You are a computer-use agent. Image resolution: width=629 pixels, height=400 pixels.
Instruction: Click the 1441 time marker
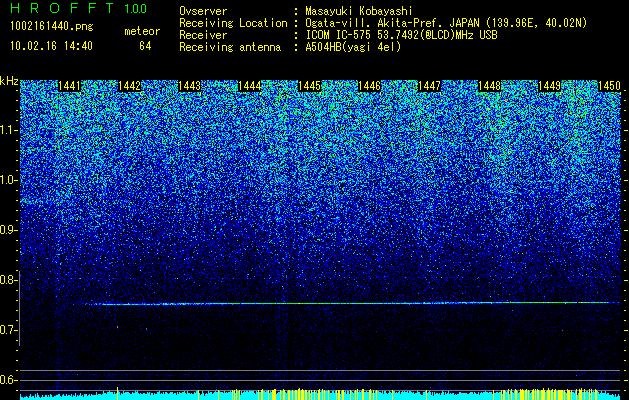69,86
